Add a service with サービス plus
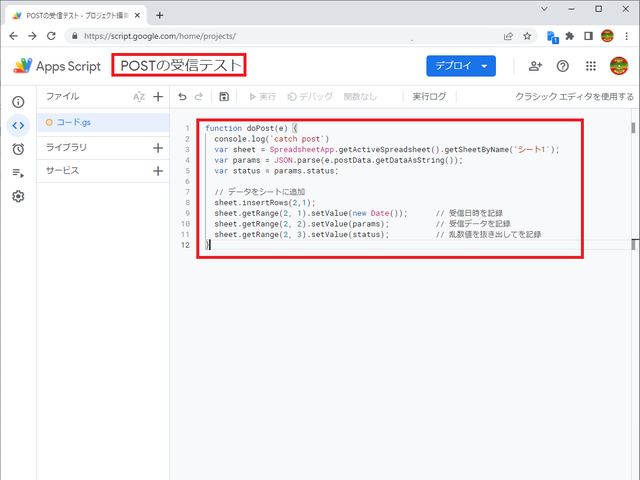 (x=157, y=171)
